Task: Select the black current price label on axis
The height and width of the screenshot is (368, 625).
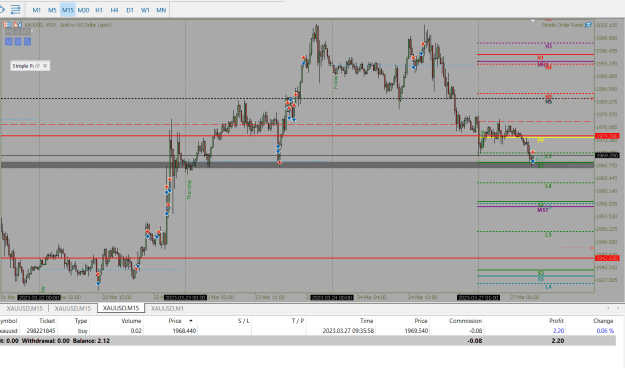Action: (607, 155)
